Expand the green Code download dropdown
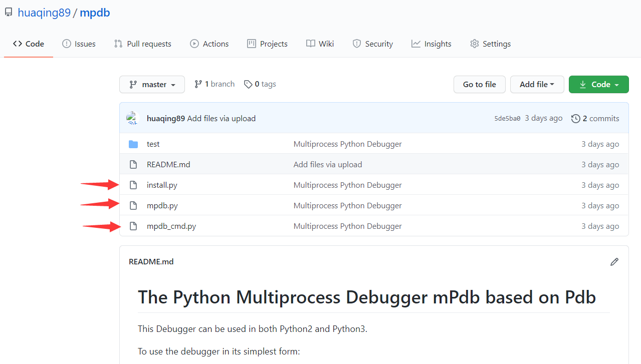641x364 pixels. click(598, 84)
